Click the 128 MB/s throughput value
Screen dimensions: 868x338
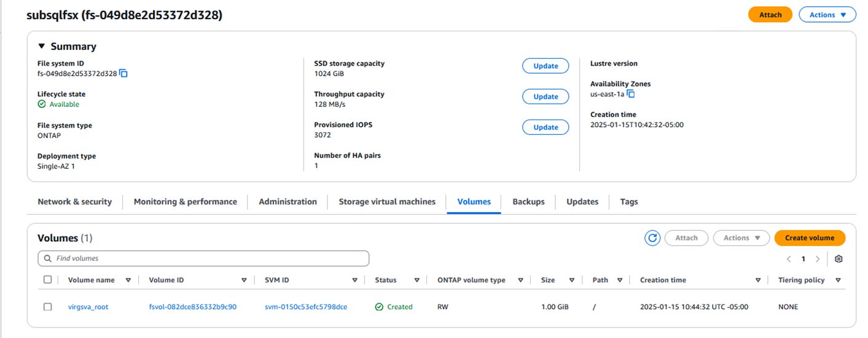tap(330, 104)
